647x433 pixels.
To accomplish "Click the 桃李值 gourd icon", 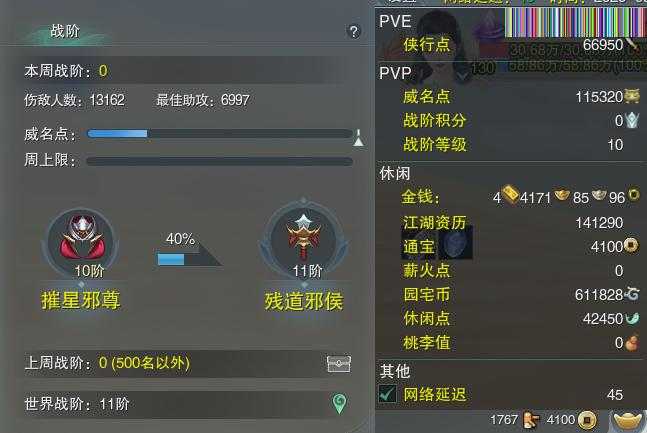I will pos(630,343).
